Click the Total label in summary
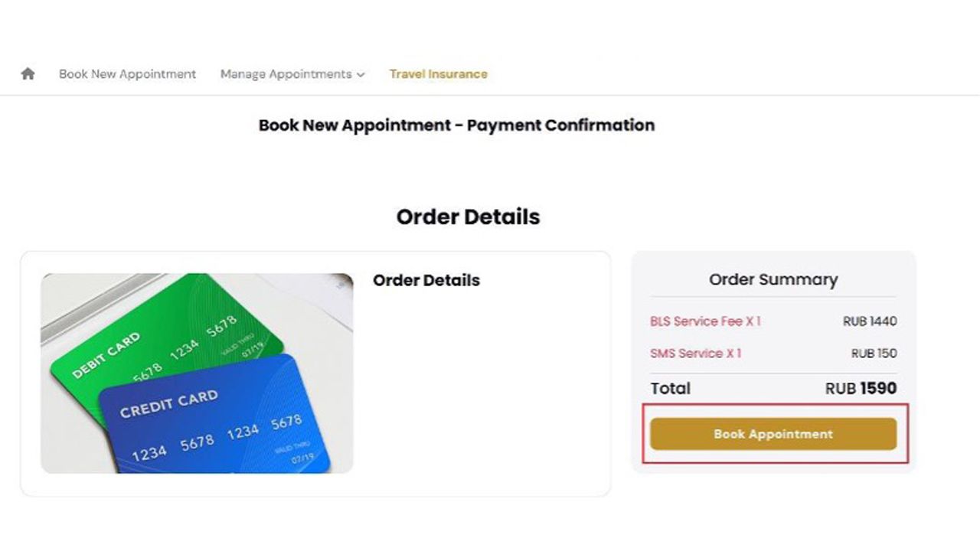Viewport: 980px width, 551px height. 671,388
